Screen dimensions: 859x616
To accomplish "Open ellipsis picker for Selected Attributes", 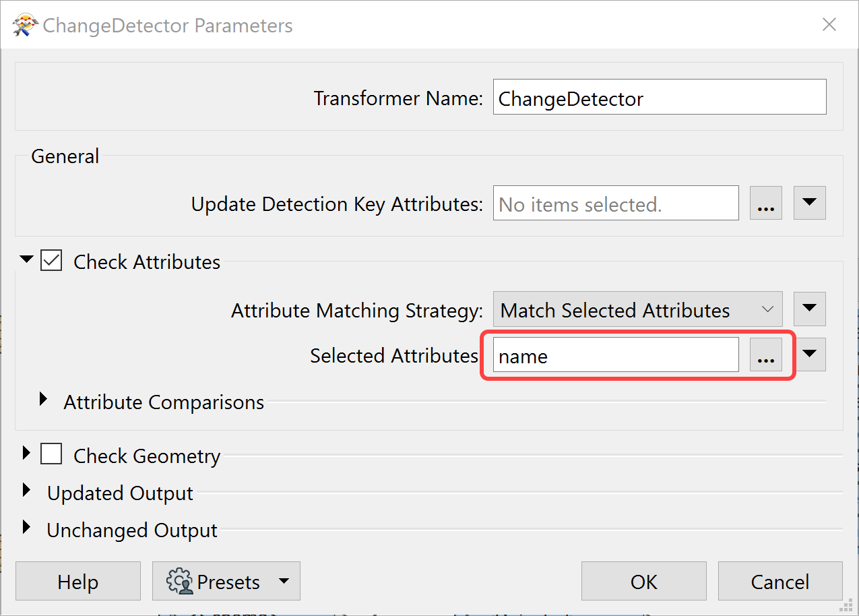I will coord(766,355).
